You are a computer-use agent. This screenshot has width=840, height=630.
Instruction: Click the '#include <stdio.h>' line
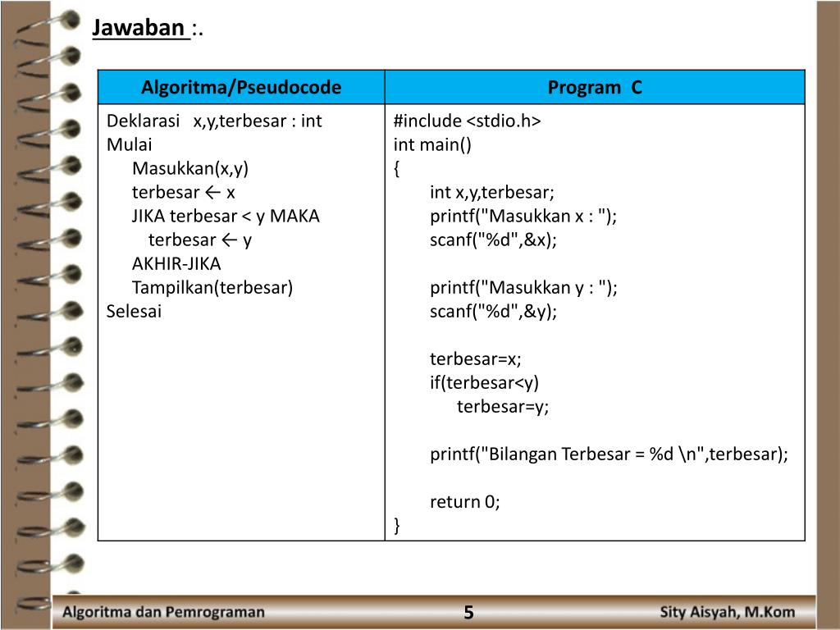pos(467,121)
